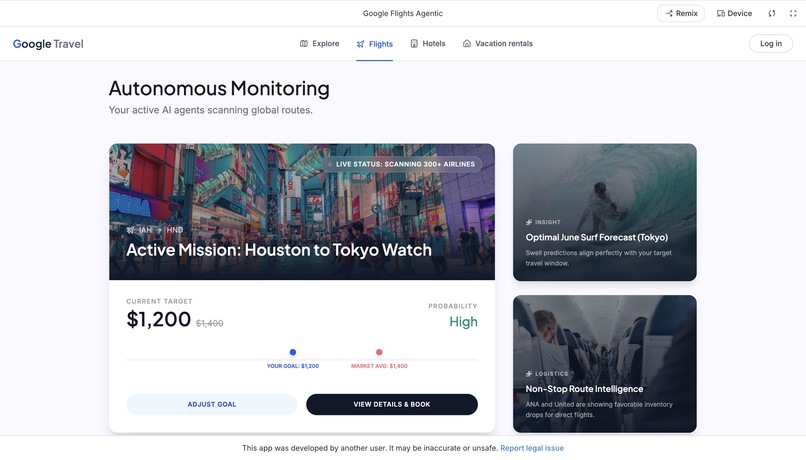Click the Active Mission Houston to Tokyo title
The width and height of the screenshot is (806, 460).
tap(279, 250)
